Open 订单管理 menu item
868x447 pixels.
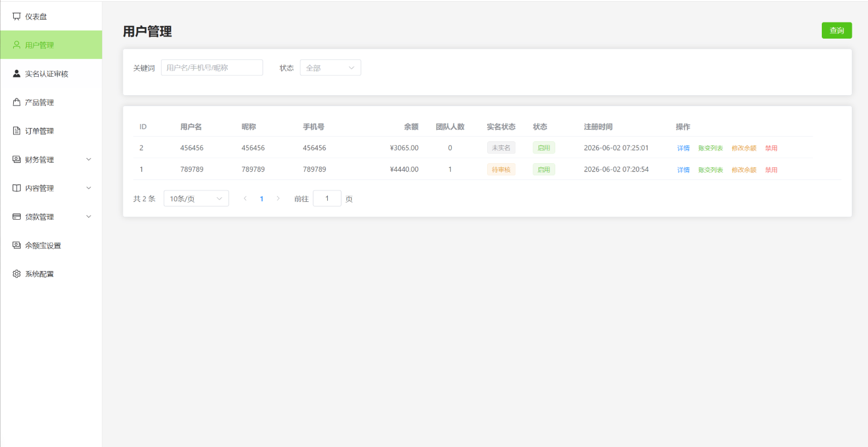point(51,131)
